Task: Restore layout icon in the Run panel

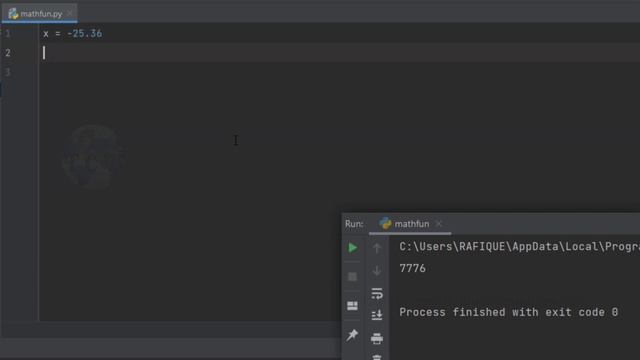Action: coord(352,306)
